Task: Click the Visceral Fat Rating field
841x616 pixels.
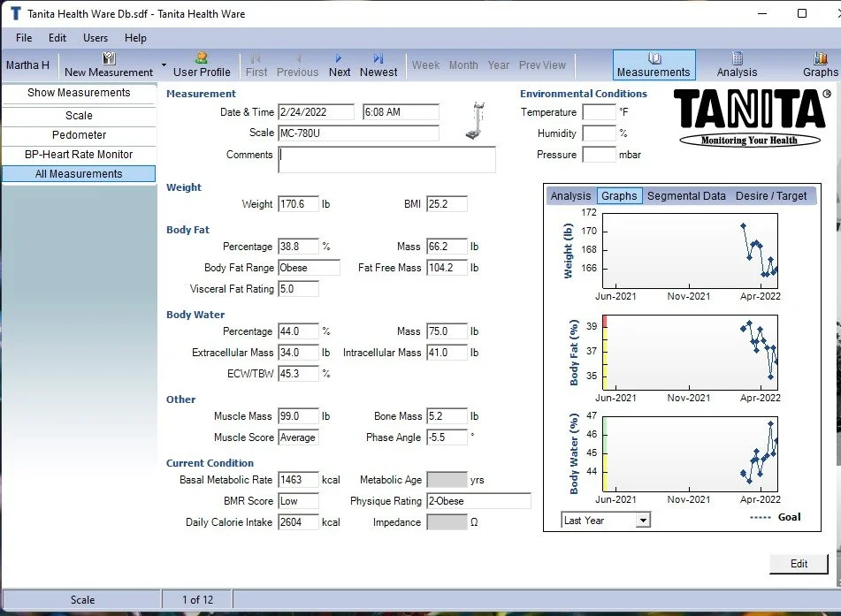Action: coord(298,289)
